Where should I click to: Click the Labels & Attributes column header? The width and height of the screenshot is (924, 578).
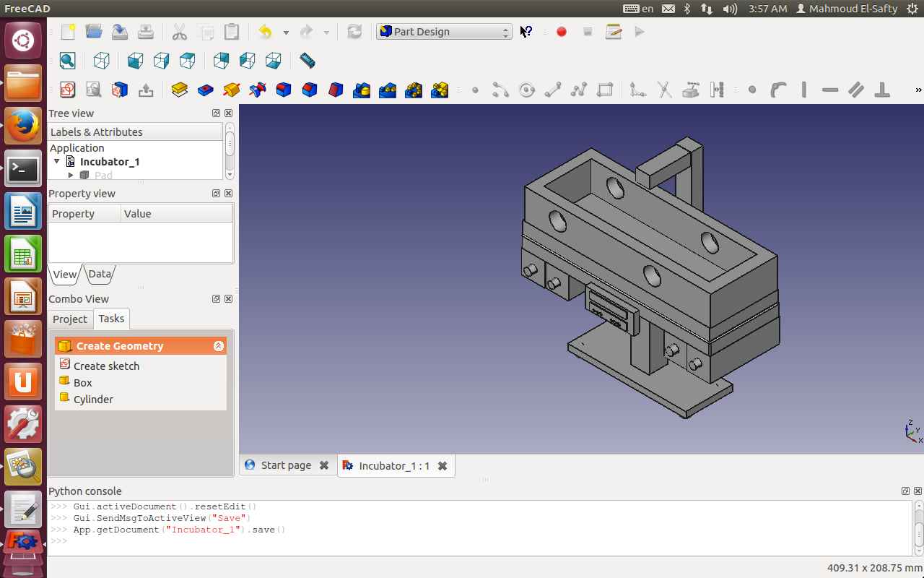tap(135, 131)
